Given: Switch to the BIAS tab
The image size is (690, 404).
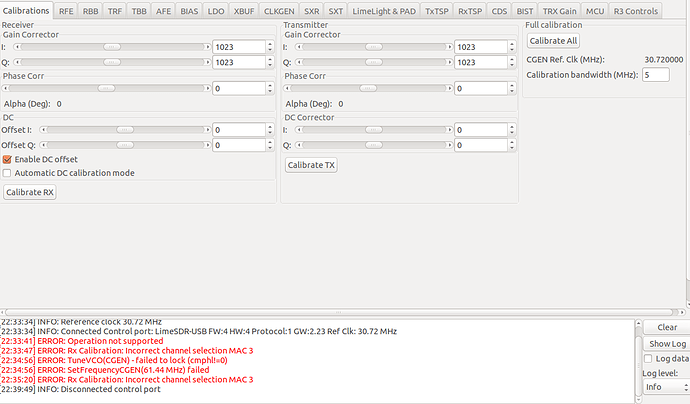Looking at the screenshot, I should point(189,11).
